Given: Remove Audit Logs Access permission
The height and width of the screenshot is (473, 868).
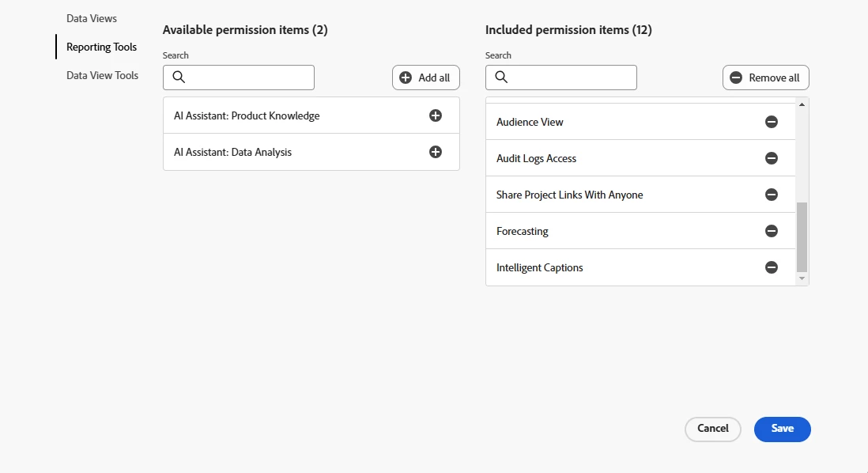Looking at the screenshot, I should [772, 158].
